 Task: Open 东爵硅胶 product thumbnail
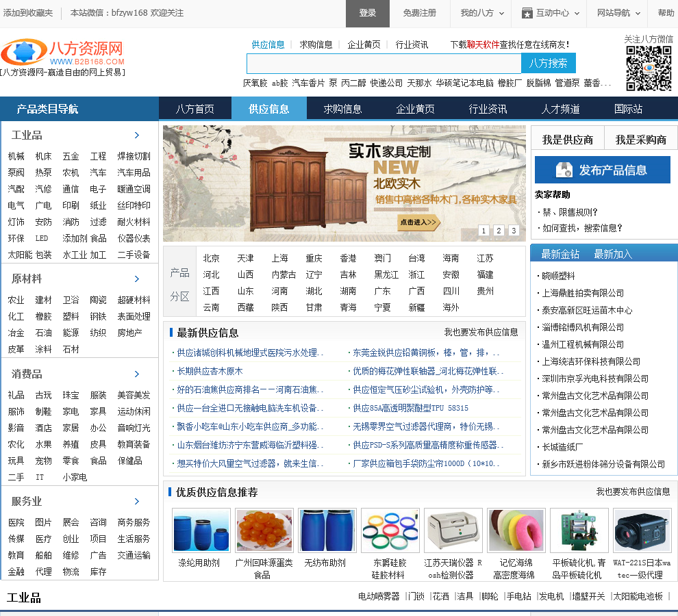click(390, 530)
